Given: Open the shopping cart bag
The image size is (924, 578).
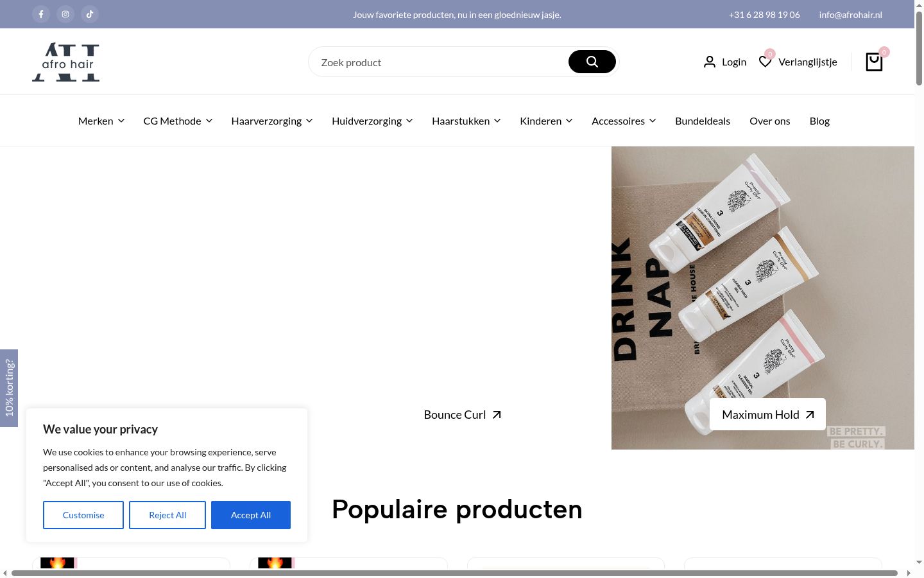Looking at the screenshot, I should (874, 62).
